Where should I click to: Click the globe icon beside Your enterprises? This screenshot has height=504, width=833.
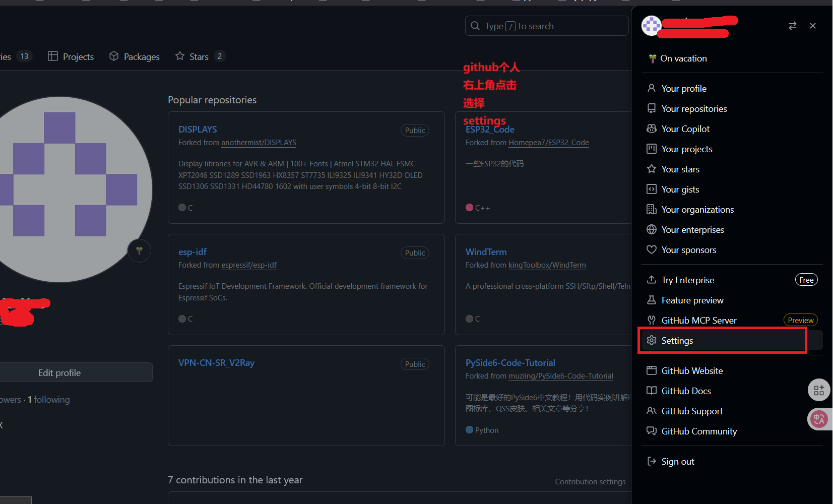point(652,229)
